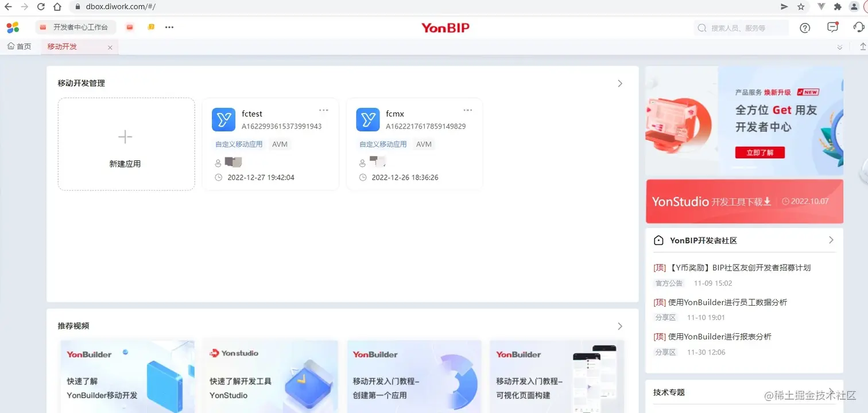Open messages chat icon
Image resolution: width=868 pixels, height=413 pixels.
click(832, 27)
